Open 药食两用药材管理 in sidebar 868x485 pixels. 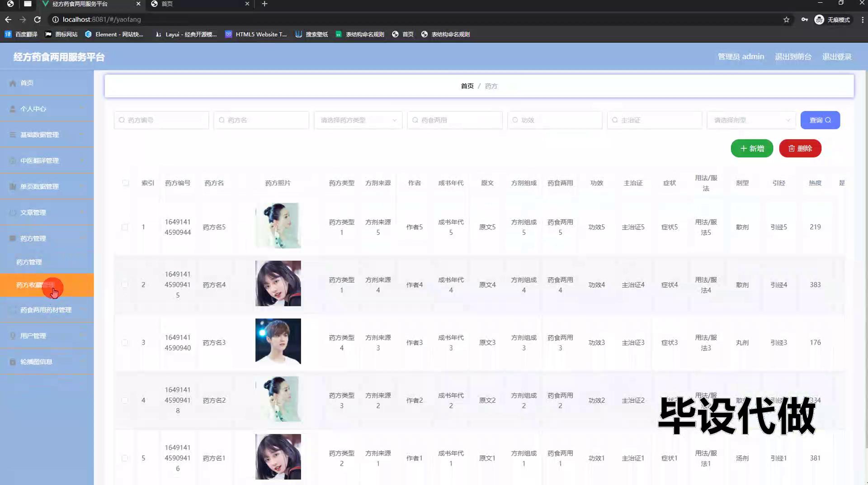(x=46, y=310)
